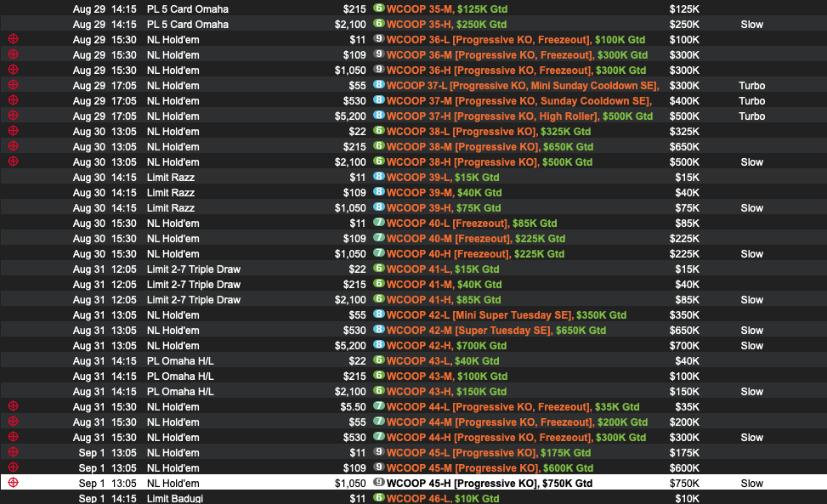
Task: Click $750K prize value on WCOOP 45-H row
Action: pos(684,483)
